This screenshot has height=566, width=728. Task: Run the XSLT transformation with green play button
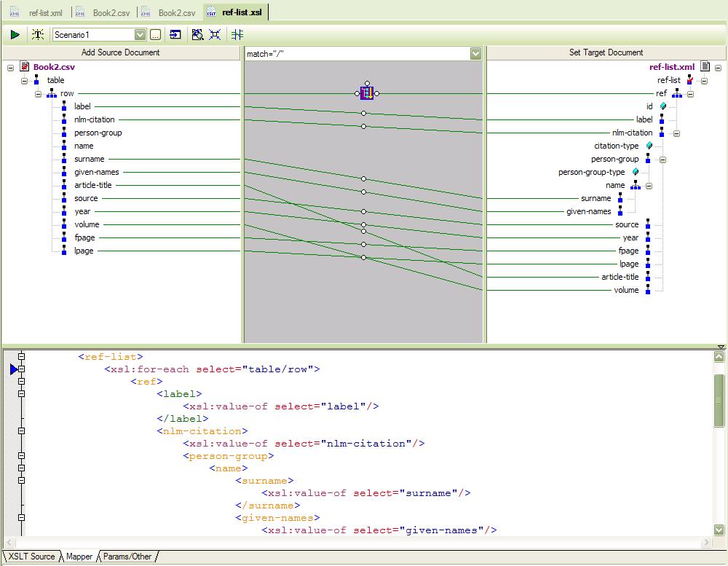[15, 34]
